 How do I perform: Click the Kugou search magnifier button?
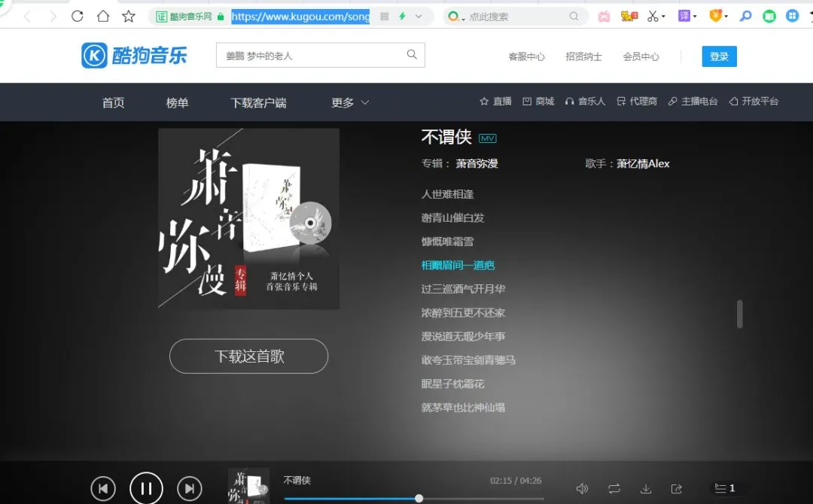pos(412,54)
